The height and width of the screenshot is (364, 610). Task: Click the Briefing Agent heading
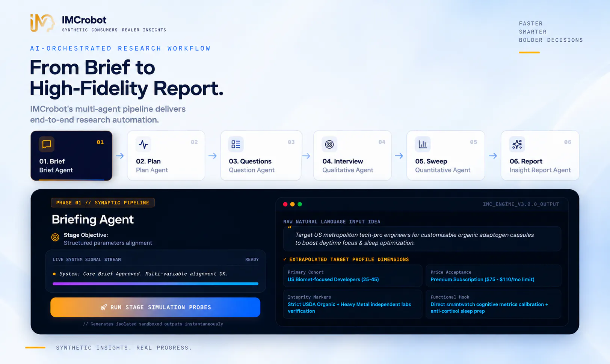click(93, 219)
